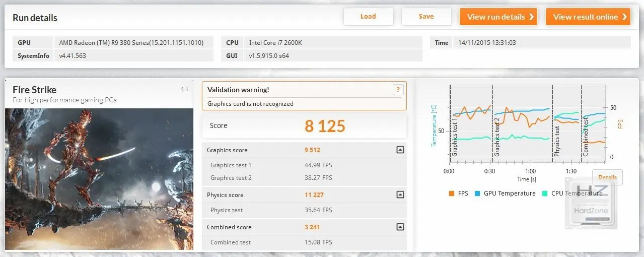Click the Run details heading
This screenshot has width=644, height=257.
coord(35,18)
